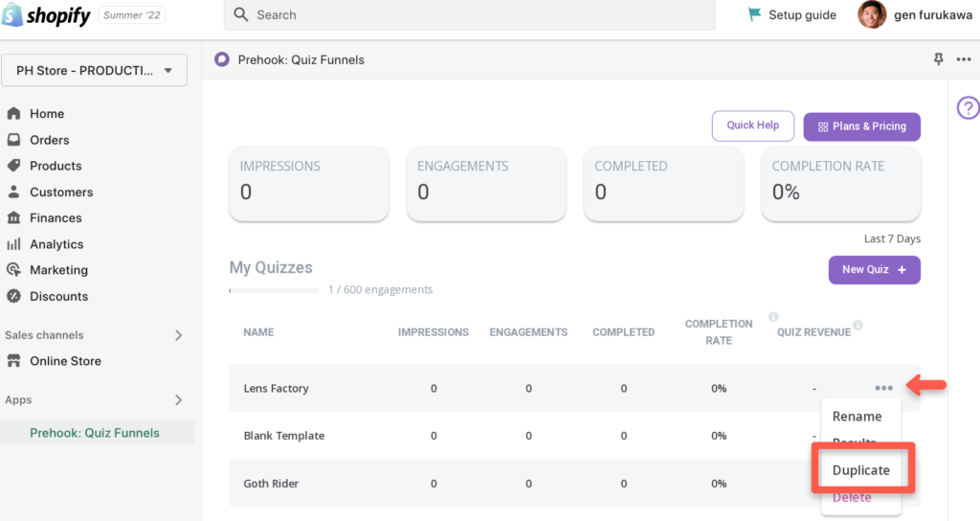Create a quiz with New Quiz button
Image resolution: width=980 pixels, height=521 pixels.
pyautogui.click(x=875, y=269)
